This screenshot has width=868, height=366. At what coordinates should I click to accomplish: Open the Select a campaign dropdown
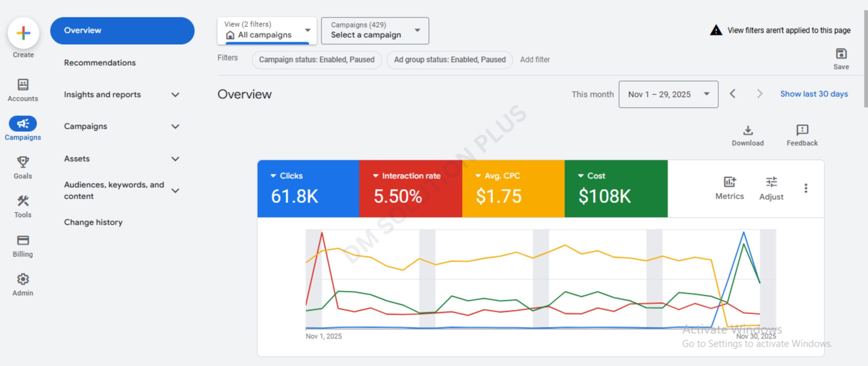pyautogui.click(x=375, y=31)
